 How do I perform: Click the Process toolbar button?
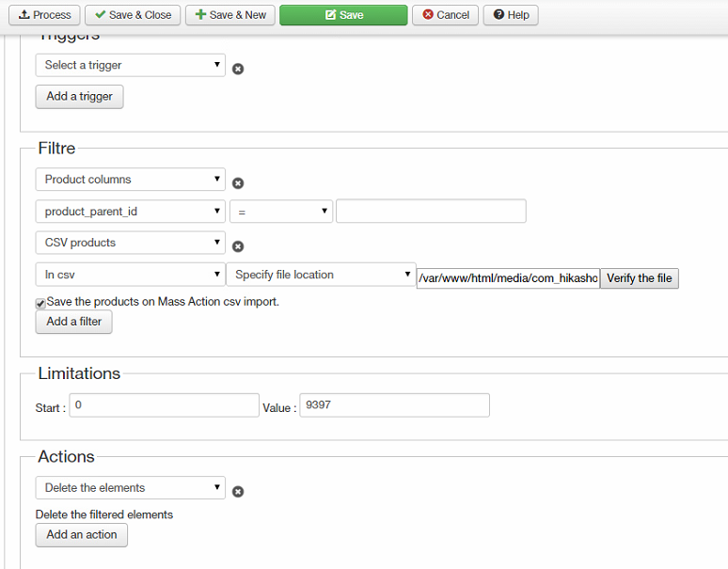(x=44, y=15)
